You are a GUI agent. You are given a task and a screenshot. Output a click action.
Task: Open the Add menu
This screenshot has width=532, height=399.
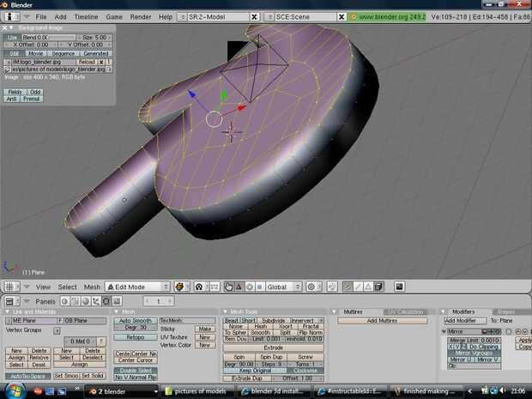(x=60, y=16)
